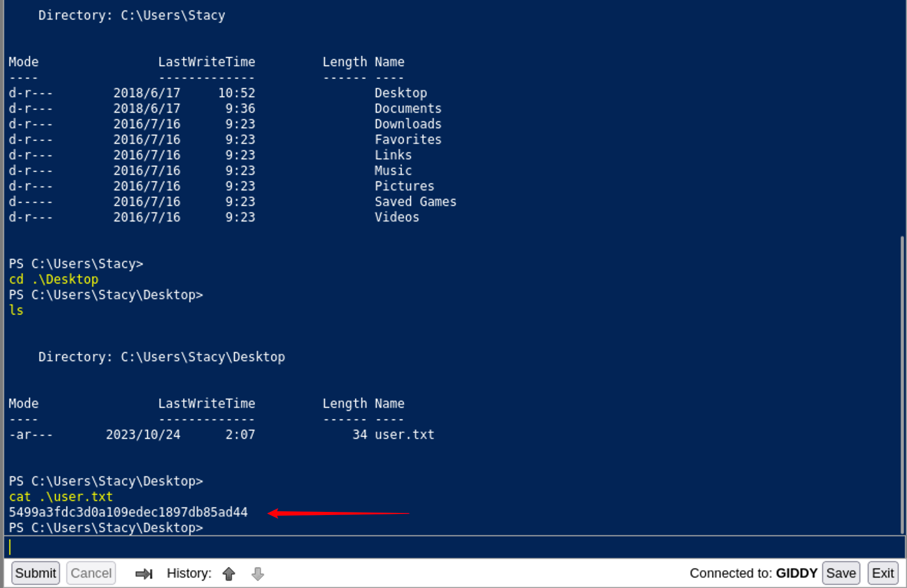This screenshot has width=907, height=588.
Task: Click the tab-completion arrow icon
Action: tap(143, 574)
